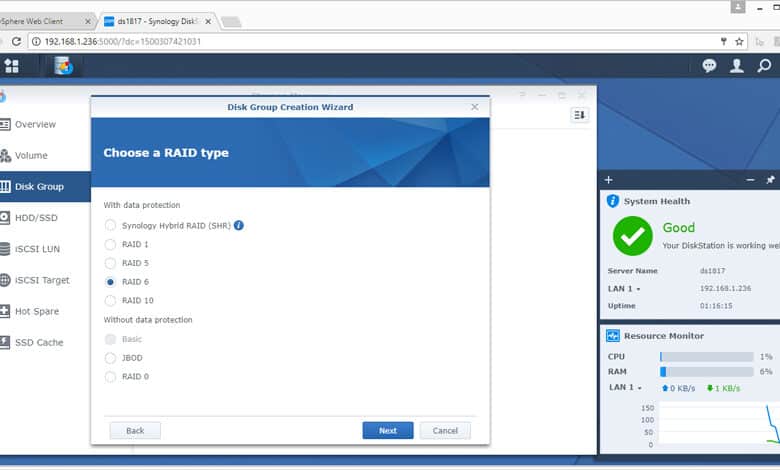The width and height of the screenshot is (780, 470).
Task: Switch to the vSphere Web Client tab
Action: click(x=45, y=21)
